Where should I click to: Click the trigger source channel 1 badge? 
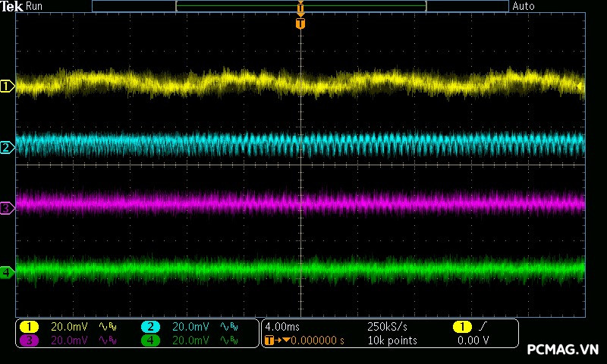461,327
